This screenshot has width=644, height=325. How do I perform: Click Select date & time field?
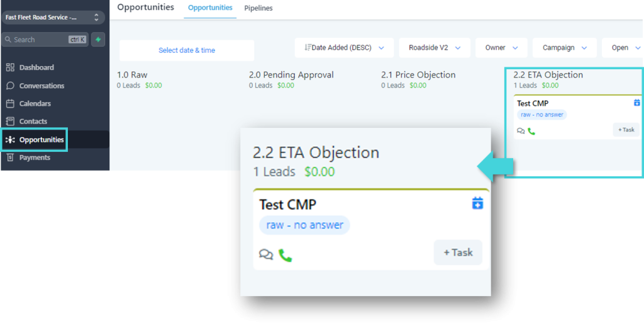coord(187,50)
